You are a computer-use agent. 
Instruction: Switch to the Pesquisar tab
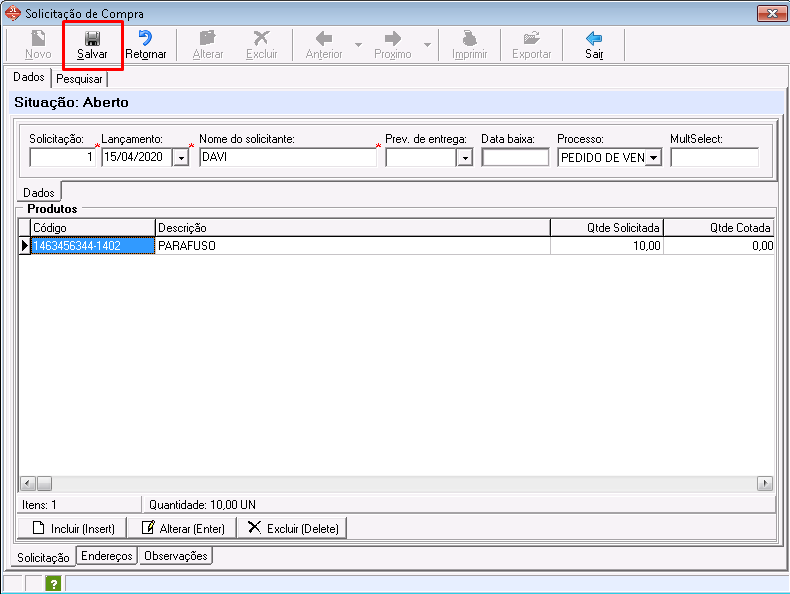point(79,79)
